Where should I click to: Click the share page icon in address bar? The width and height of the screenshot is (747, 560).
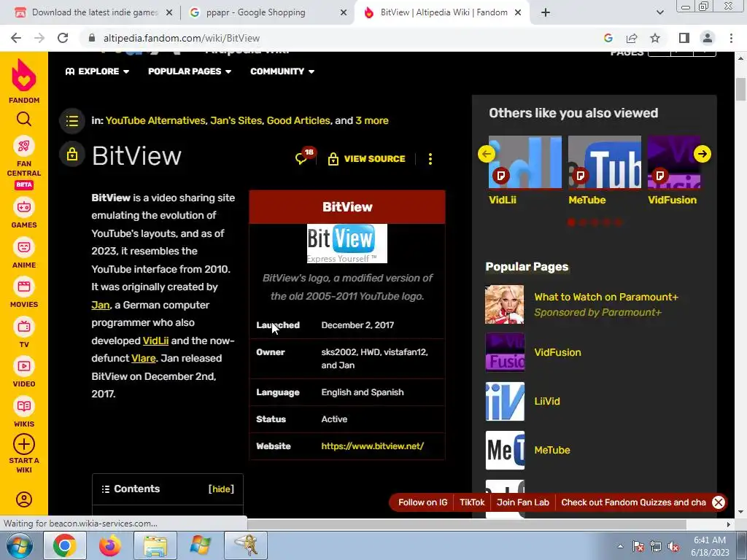(x=632, y=38)
